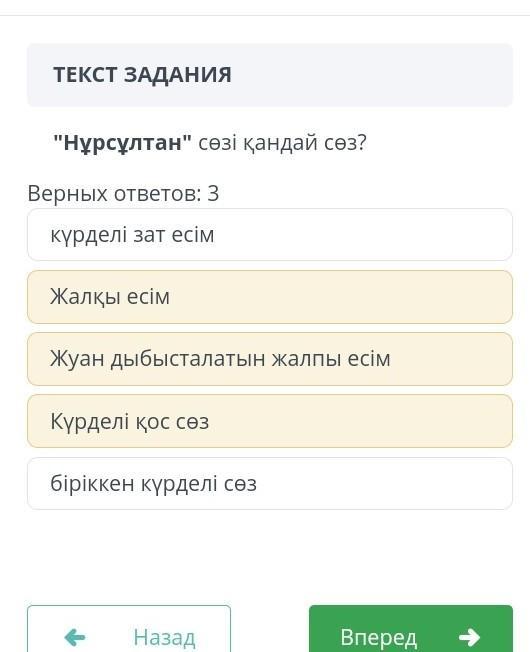Click the bold word "Нұрсұлтан"
The width and height of the screenshot is (530, 652).
click(123, 143)
